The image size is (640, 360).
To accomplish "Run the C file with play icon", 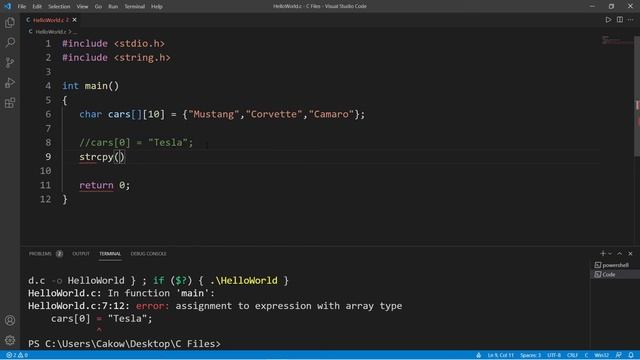I will (608, 20).
